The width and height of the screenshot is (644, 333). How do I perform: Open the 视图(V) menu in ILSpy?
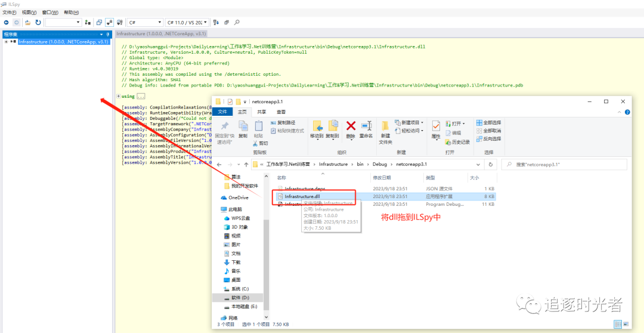[x=29, y=12]
